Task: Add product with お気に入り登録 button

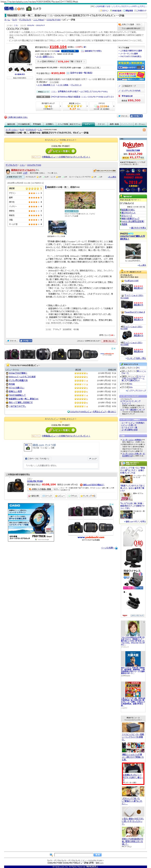Action: click(130, 25)
